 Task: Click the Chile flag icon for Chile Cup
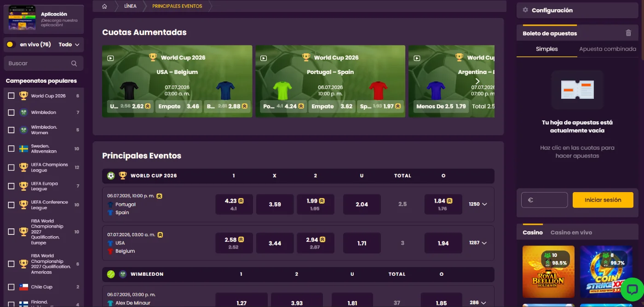click(24, 287)
